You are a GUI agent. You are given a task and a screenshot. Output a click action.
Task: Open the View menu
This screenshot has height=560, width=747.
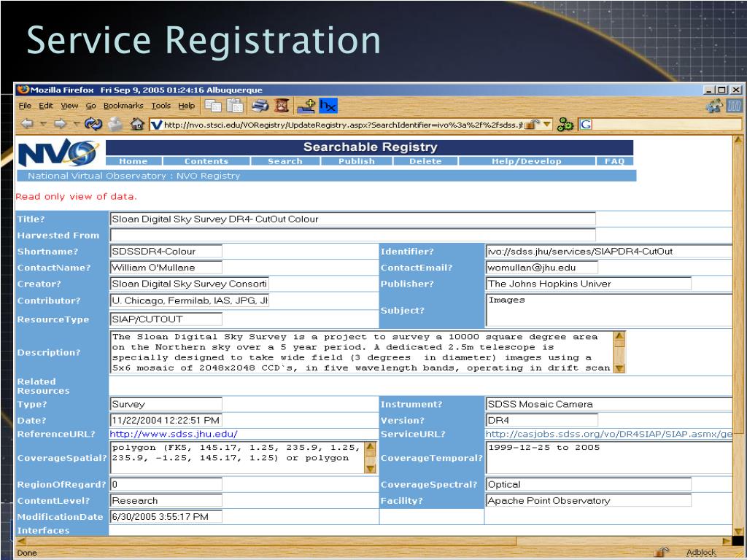click(x=69, y=106)
